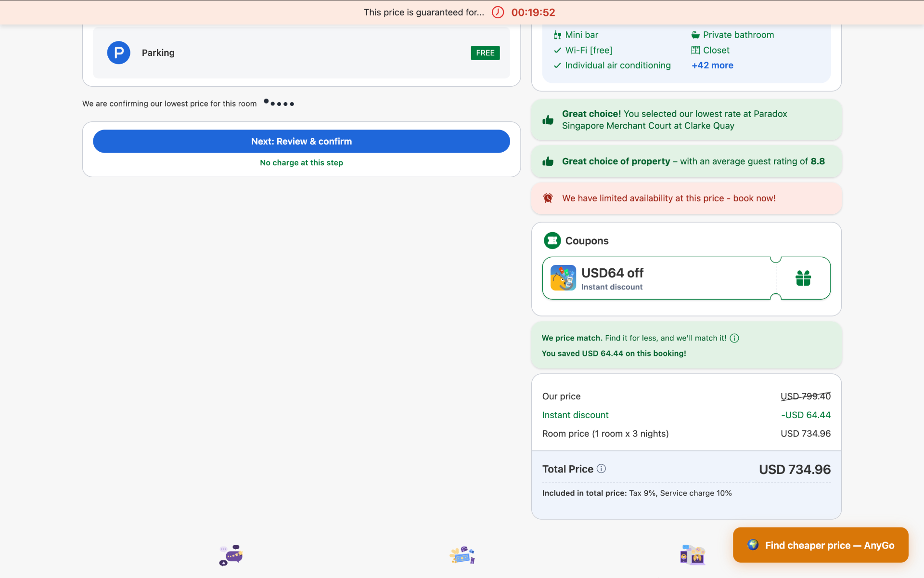Click the Coupons section heading

tap(587, 241)
